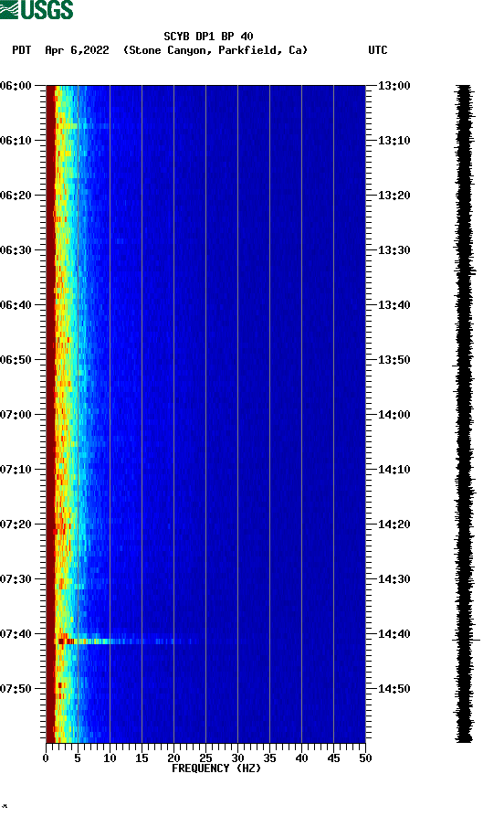
Task: Click the 30 Hz frequency tick label
Action: (x=237, y=758)
